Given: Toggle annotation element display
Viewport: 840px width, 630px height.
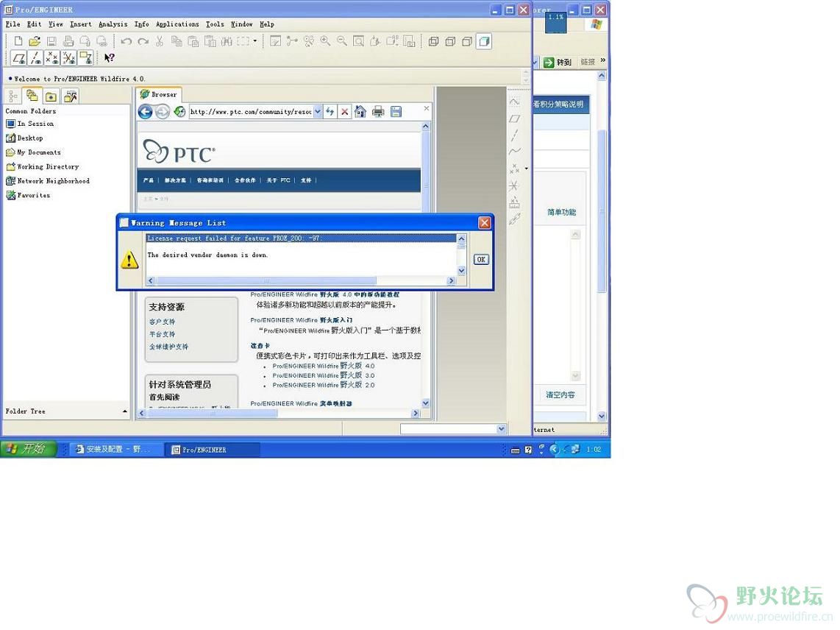Looking at the screenshot, I should (x=85, y=57).
